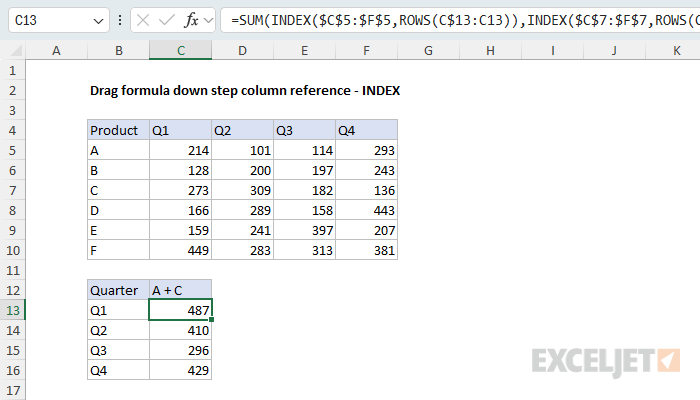Select column C header
Viewport: 700px width, 400px height.
coord(181,50)
